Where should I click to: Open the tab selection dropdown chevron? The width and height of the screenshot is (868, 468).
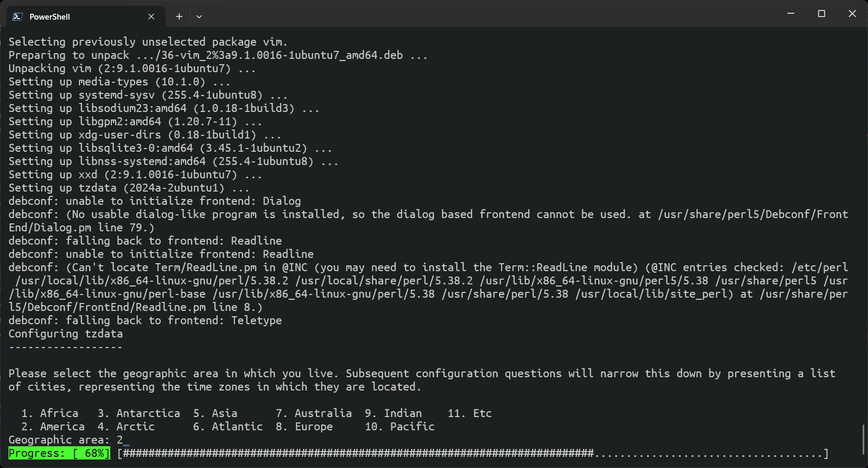pyautogui.click(x=199, y=16)
